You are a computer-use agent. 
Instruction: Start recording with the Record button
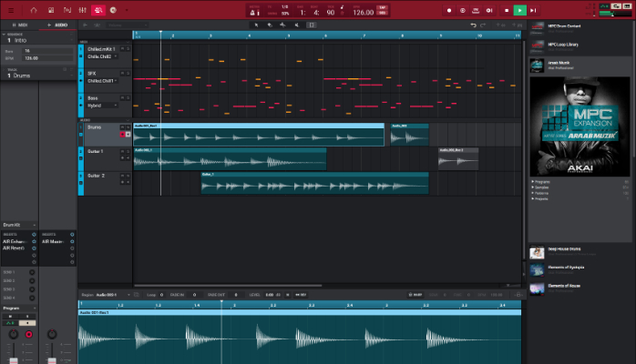click(x=449, y=11)
